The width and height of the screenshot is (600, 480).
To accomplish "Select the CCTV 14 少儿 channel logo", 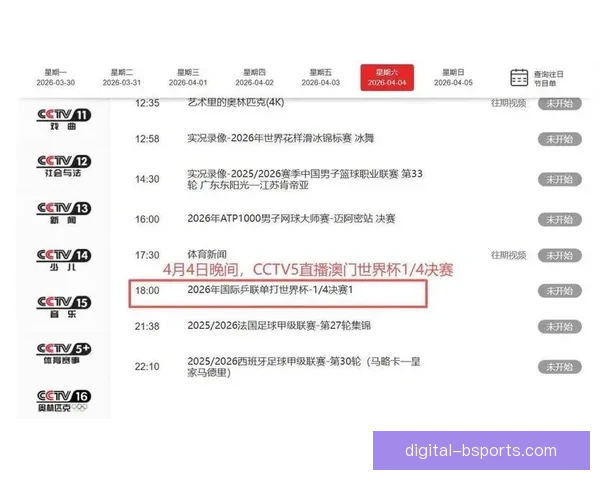I will [64, 260].
